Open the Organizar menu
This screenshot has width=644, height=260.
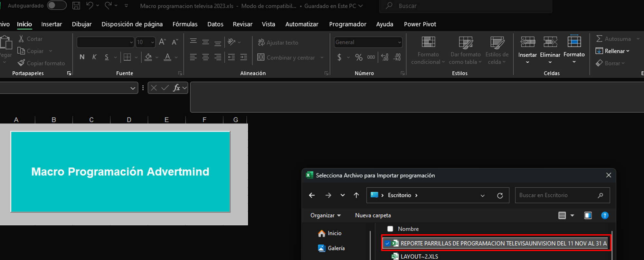pyautogui.click(x=325, y=215)
